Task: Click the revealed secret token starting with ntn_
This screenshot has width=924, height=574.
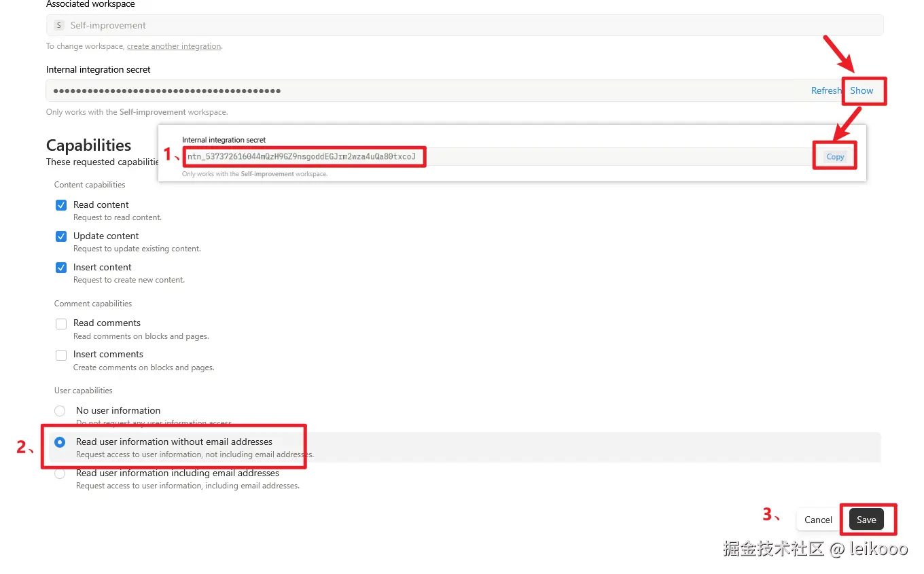Action: (x=302, y=157)
